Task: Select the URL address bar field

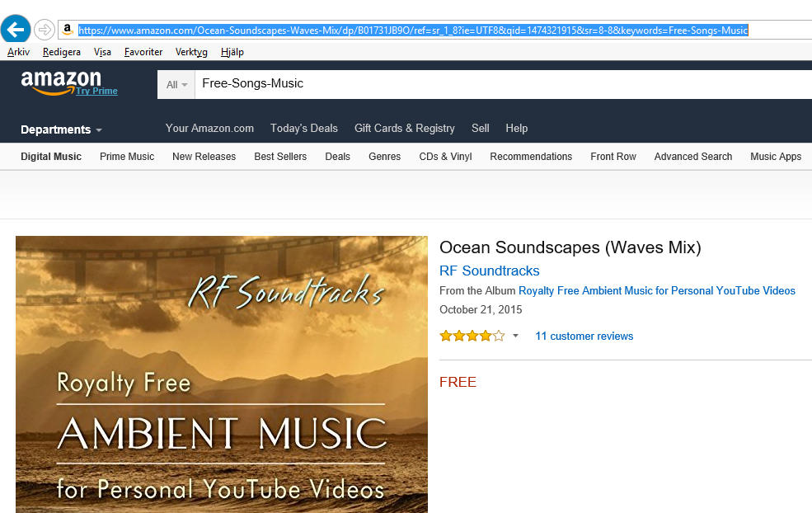Action: point(435,30)
